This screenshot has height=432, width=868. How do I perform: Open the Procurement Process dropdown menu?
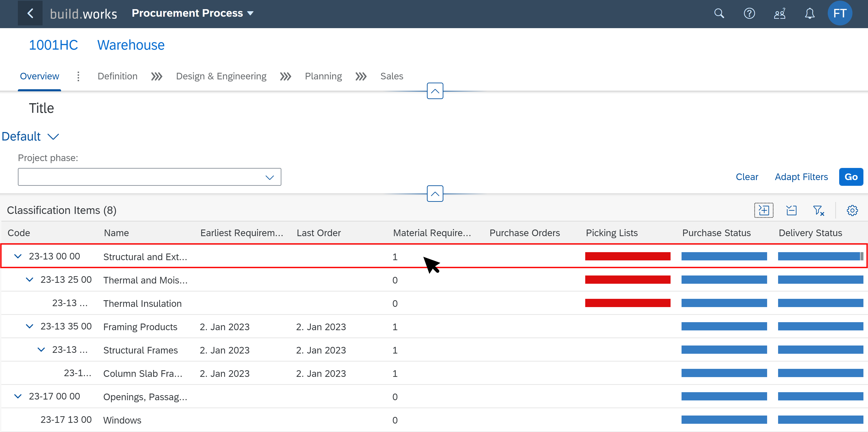click(x=192, y=13)
